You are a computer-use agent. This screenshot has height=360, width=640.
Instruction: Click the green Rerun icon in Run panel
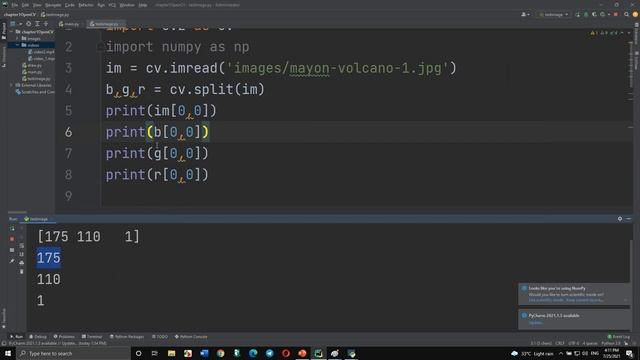coord(12,229)
